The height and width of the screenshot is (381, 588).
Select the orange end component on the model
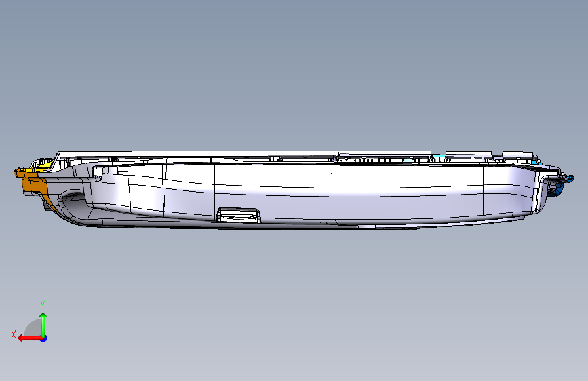point(36,186)
